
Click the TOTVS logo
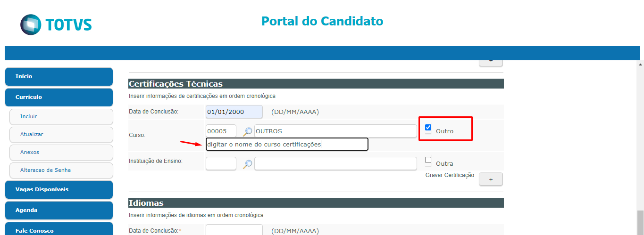[56, 24]
